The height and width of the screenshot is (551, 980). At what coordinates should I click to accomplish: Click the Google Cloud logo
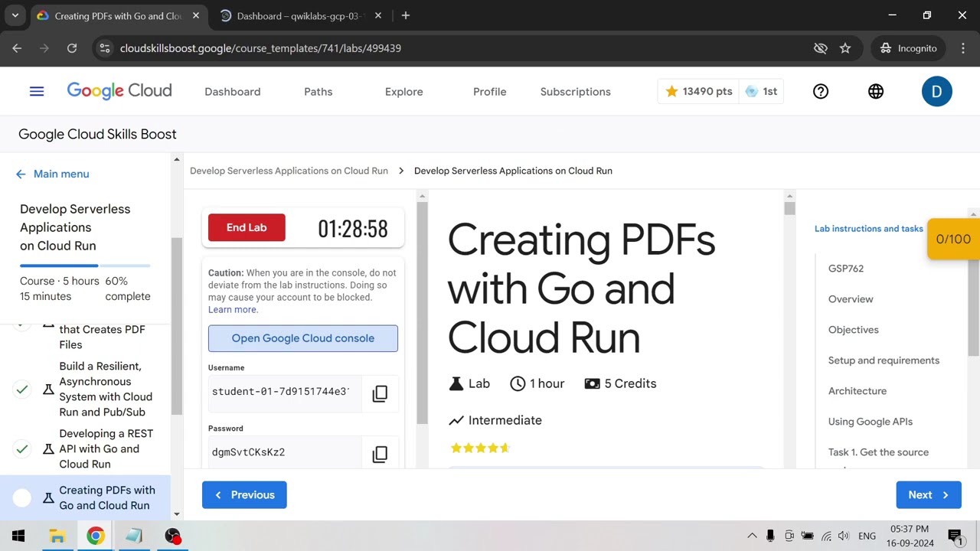click(119, 91)
